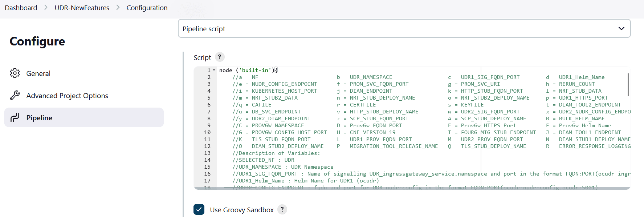Click the Configure page heading
Image resolution: width=644 pixels, height=217 pixels.
tap(37, 41)
